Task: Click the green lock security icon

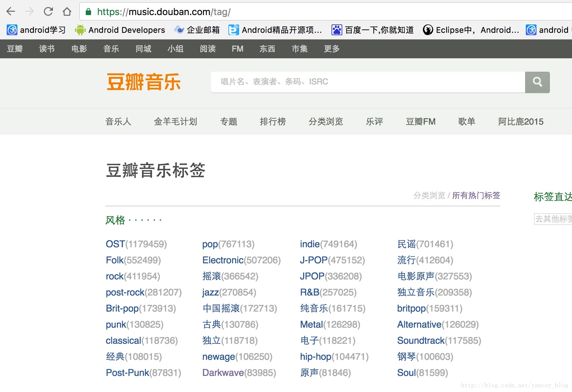Action: tap(88, 12)
